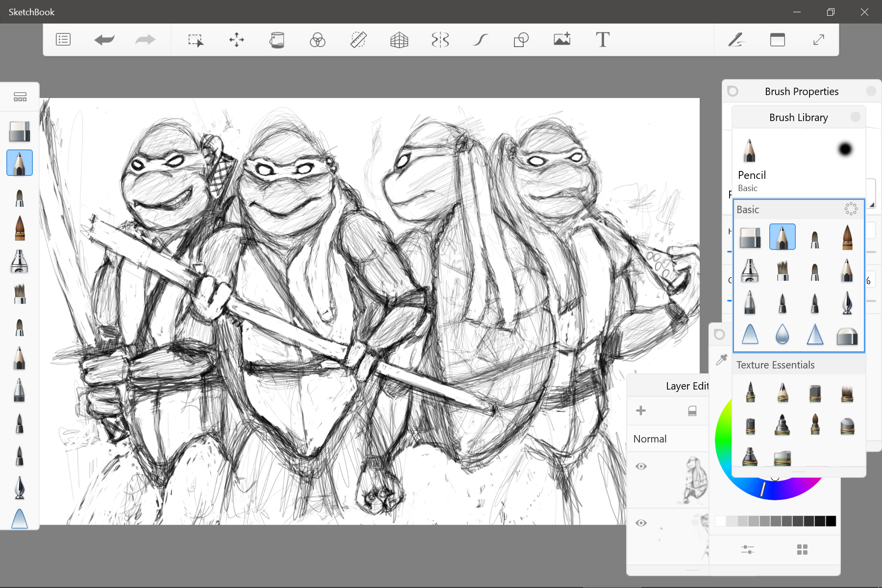Open color sliders at Color Editor bottom
882x588 pixels.
click(747, 549)
